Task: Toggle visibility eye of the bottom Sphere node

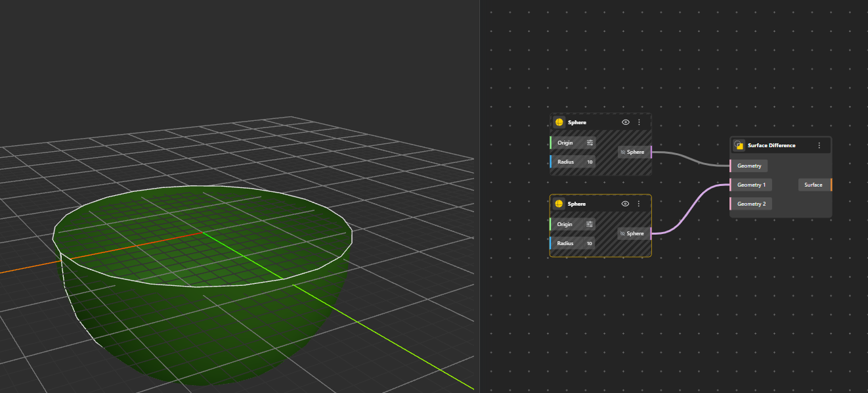Action: pos(626,204)
